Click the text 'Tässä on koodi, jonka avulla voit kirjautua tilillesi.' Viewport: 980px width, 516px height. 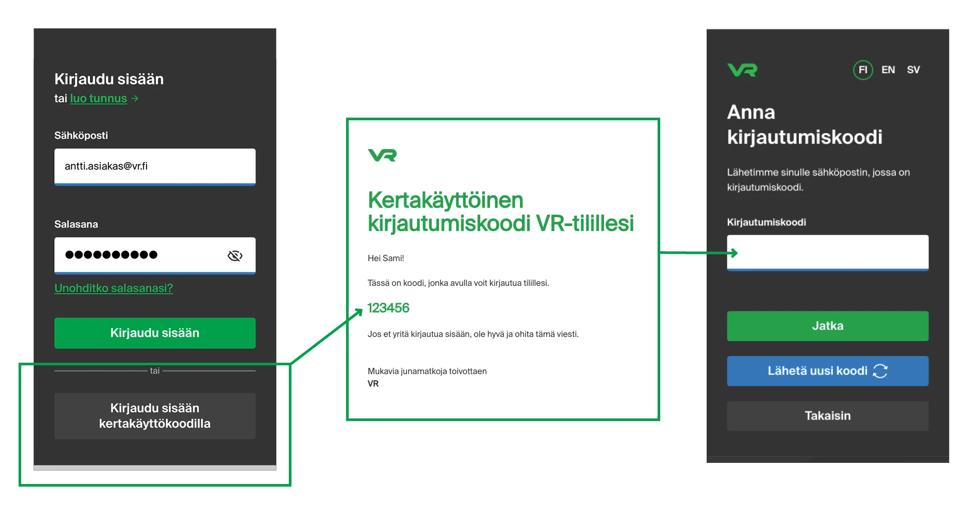click(x=458, y=283)
